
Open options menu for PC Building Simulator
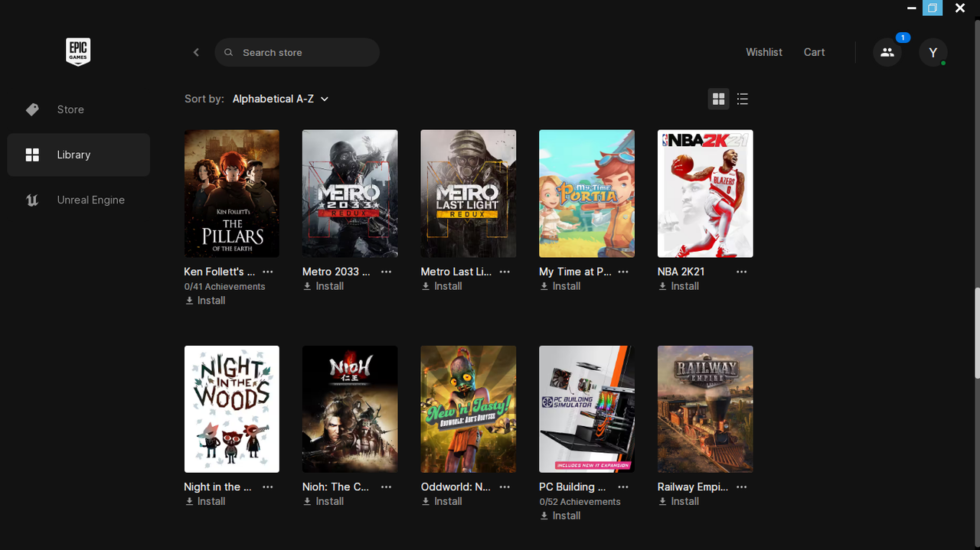point(623,487)
